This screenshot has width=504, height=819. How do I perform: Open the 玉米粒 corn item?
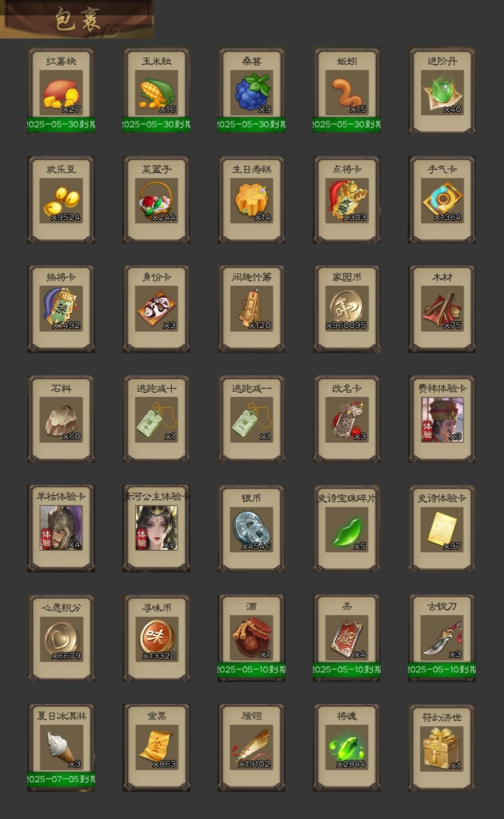pyautogui.click(x=156, y=91)
